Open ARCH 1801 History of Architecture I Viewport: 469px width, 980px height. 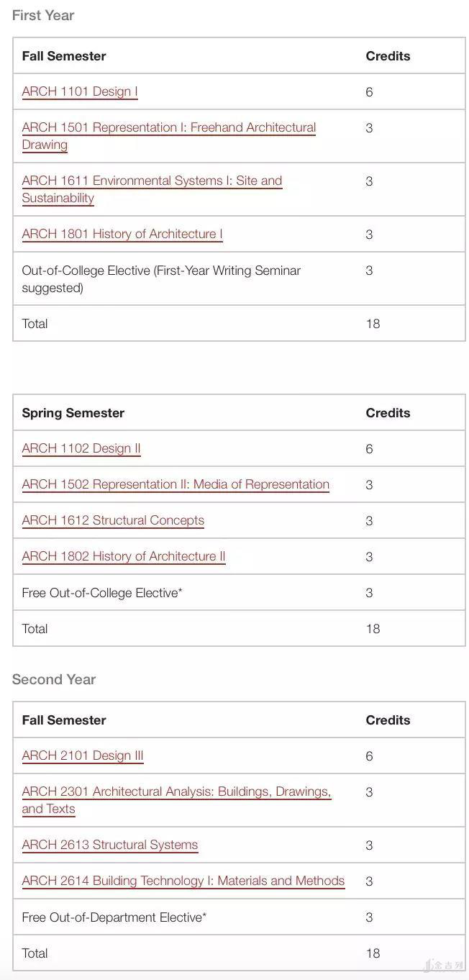[x=122, y=234]
